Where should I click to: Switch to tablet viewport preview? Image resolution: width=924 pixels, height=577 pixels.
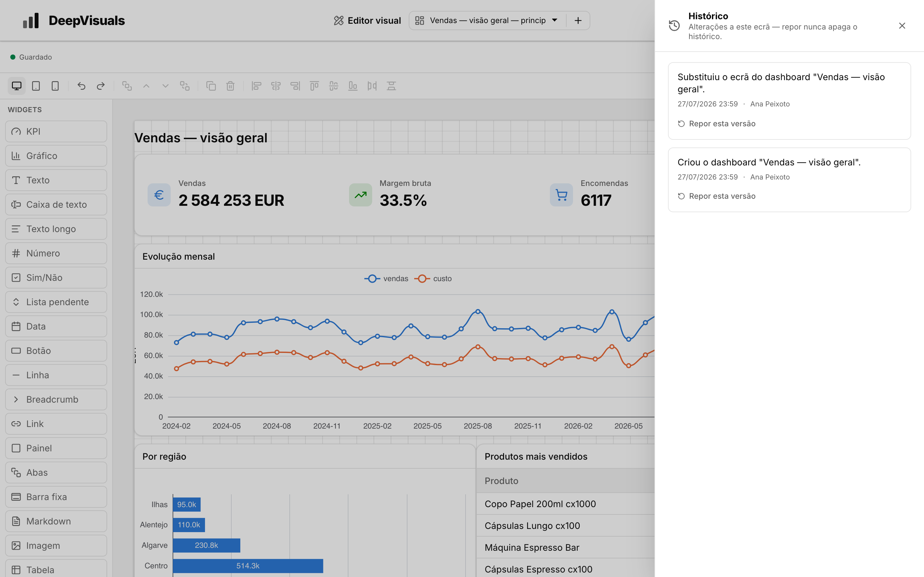pos(36,86)
